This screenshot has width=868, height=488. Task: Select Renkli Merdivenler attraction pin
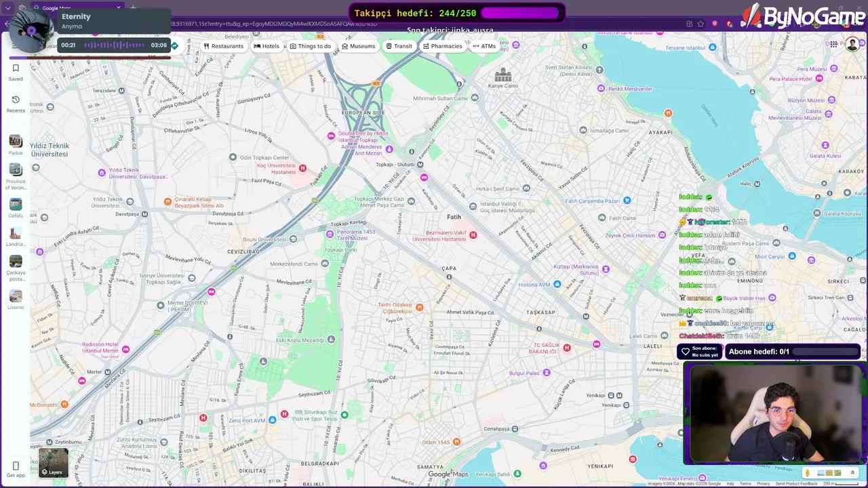click(x=601, y=89)
